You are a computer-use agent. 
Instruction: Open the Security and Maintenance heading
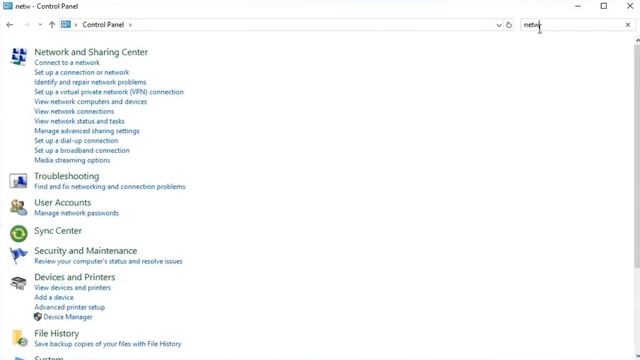[86, 251]
